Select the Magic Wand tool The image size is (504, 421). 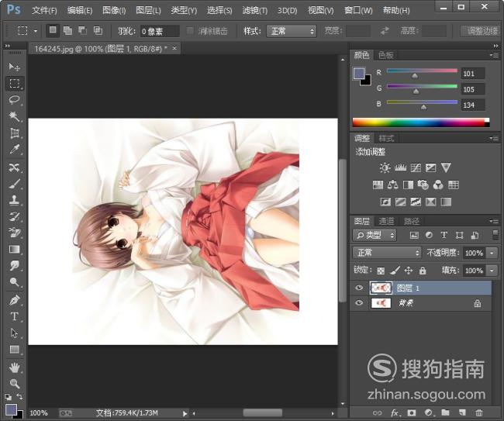point(14,116)
